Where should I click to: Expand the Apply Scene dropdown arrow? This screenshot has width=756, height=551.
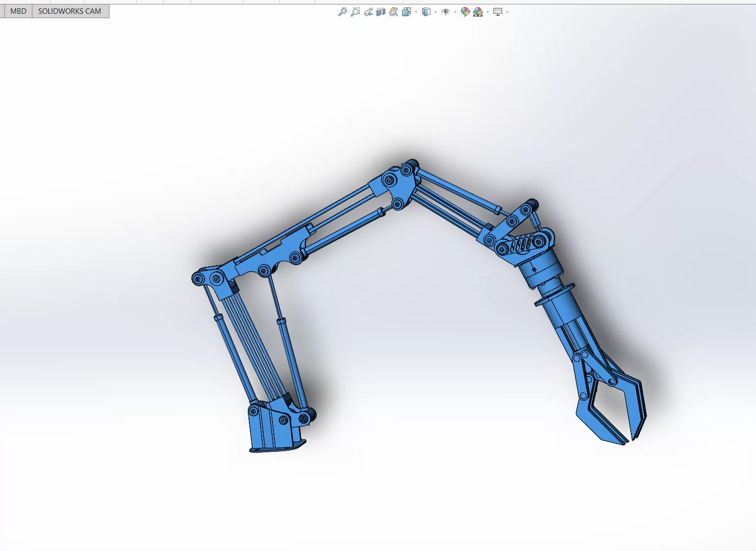coord(487,12)
